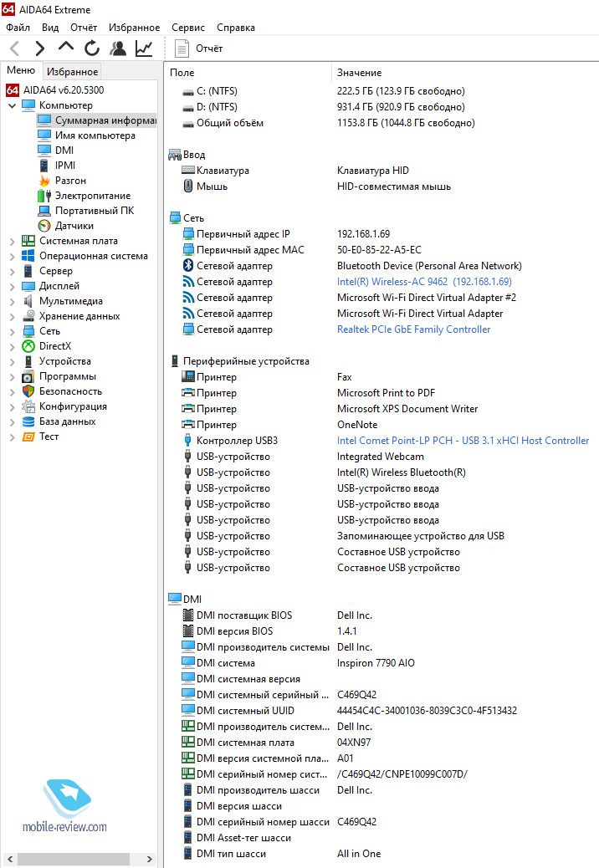Screen dimensions: 599x868
Task: Expand the Системная плата node
Action: [13, 242]
